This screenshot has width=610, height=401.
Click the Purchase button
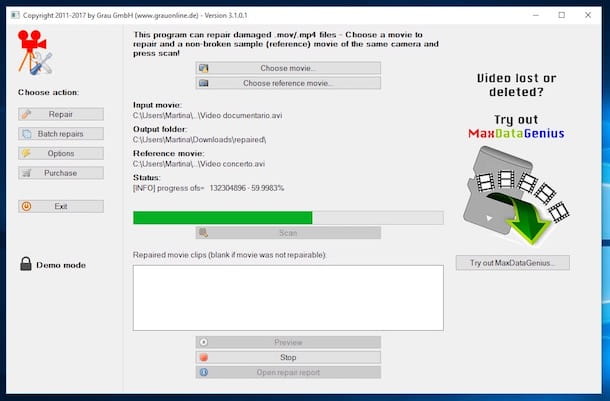click(x=61, y=173)
